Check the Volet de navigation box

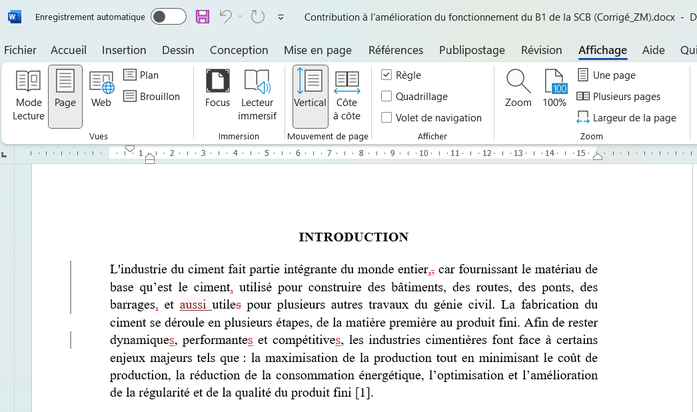(x=387, y=118)
